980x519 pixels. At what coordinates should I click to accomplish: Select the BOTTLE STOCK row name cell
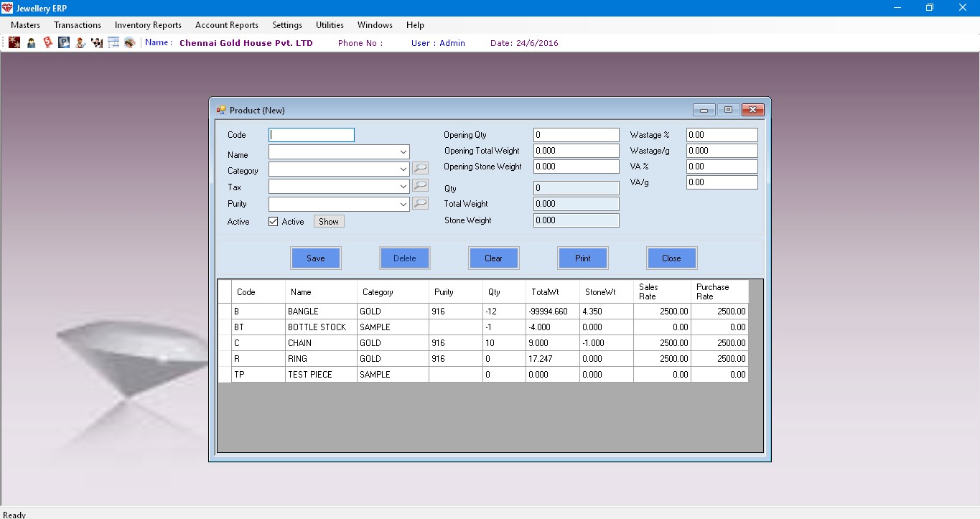point(321,327)
